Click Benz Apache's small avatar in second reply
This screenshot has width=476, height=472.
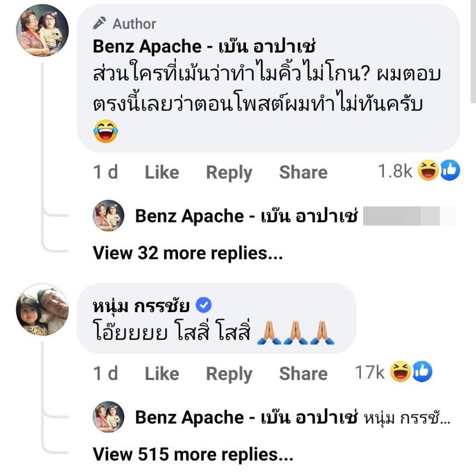coord(109,417)
